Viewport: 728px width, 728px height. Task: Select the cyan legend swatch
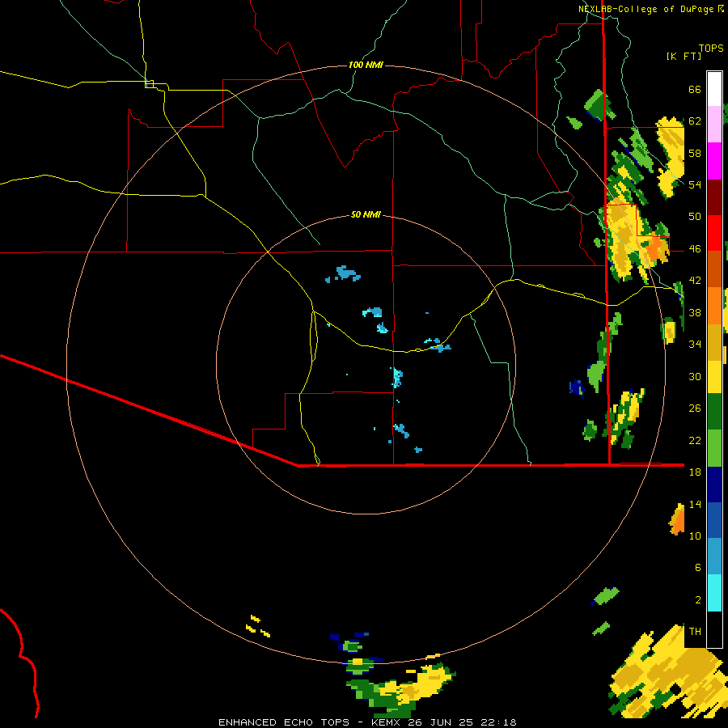coord(714,593)
